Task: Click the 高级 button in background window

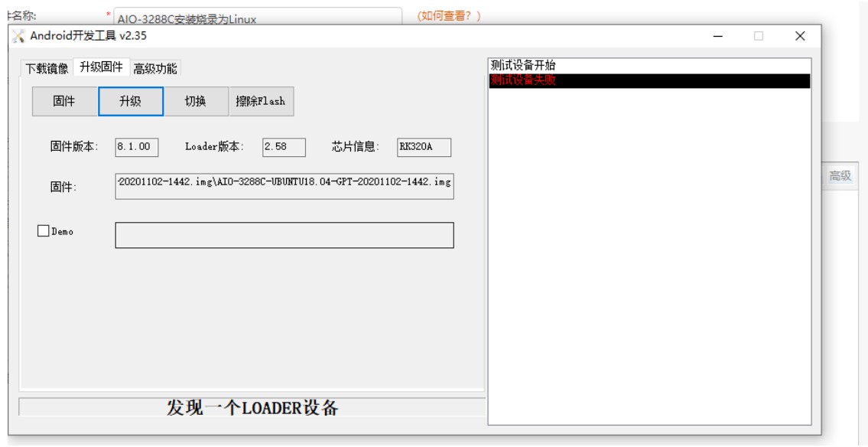Action: (840, 176)
